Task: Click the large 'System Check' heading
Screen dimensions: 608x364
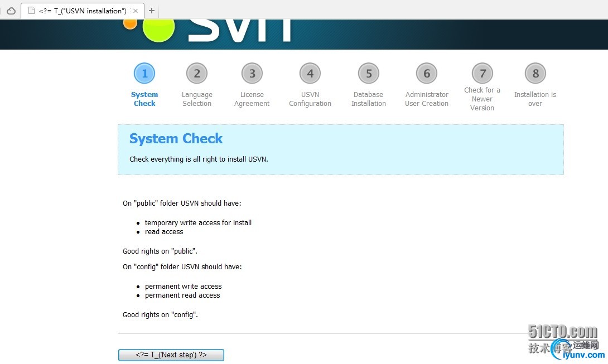Action: (x=176, y=139)
